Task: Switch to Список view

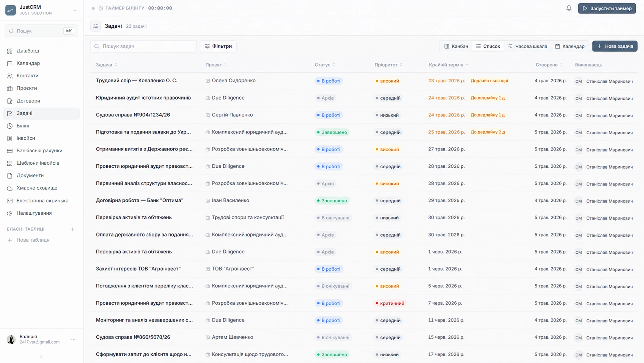Action: (x=488, y=46)
